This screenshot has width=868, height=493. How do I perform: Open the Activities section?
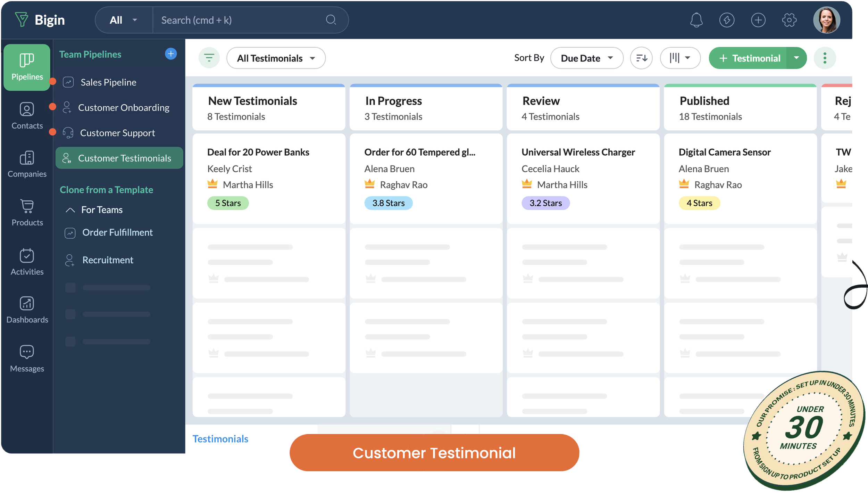click(x=27, y=262)
